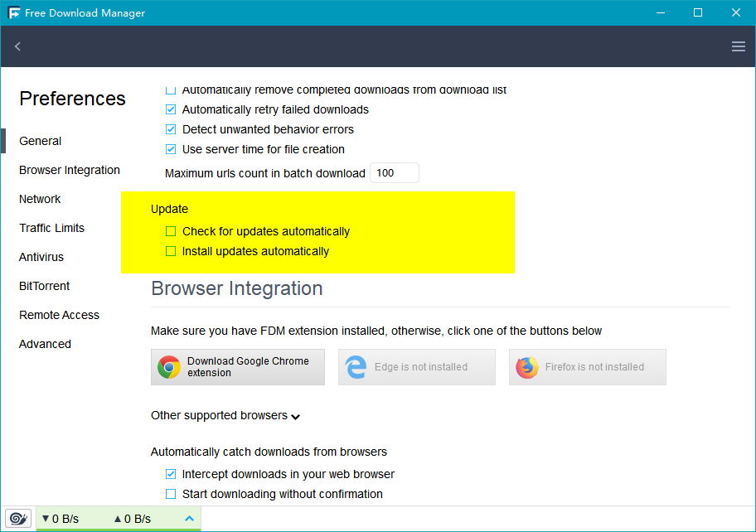Screen dimensions: 756x532
Task: Click the Free Download Manager logo icon
Action: 14,12
